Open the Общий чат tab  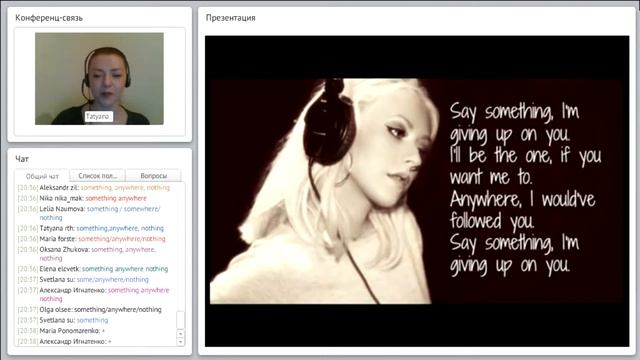pyautogui.click(x=42, y=176)
